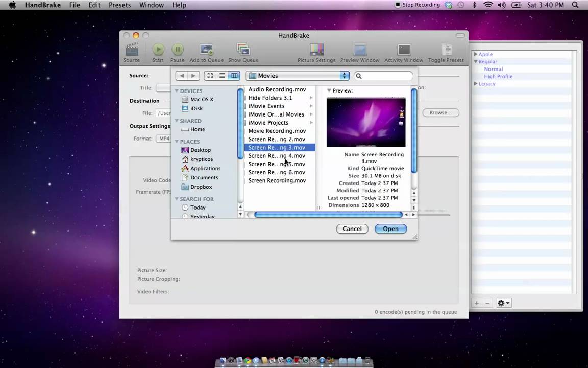Open the Edit menu

click(94, 5)
